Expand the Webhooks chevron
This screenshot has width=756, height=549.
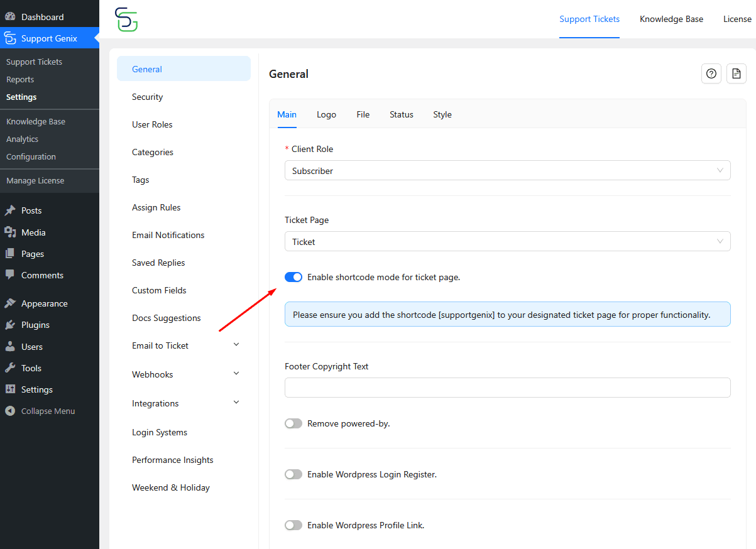[236, 374]
